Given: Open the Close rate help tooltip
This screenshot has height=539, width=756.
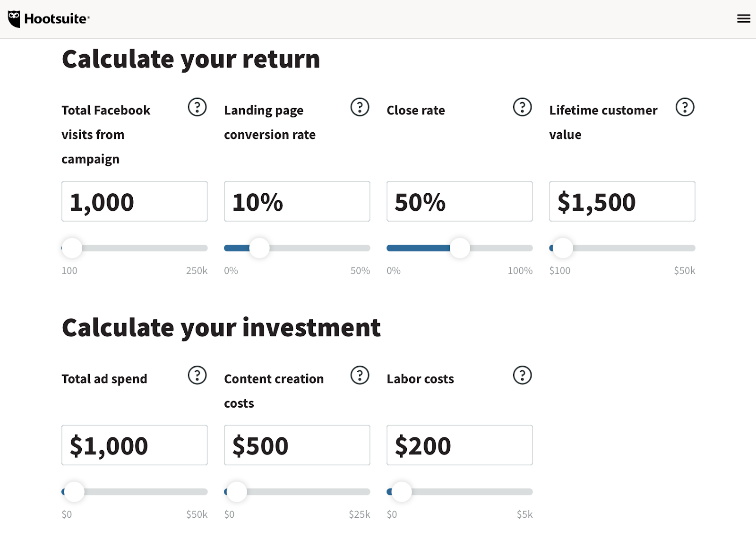Looking at the screenshot, I should (522, 107).
